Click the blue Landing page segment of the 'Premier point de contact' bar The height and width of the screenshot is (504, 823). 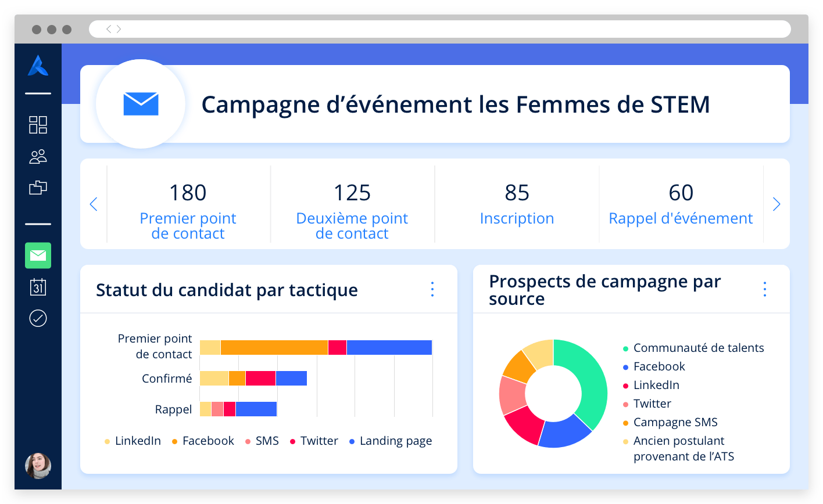[x=389, y=347]
